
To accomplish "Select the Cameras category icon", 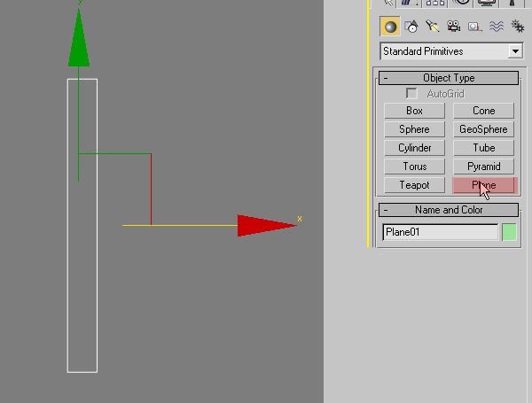I will click(453, 27).
